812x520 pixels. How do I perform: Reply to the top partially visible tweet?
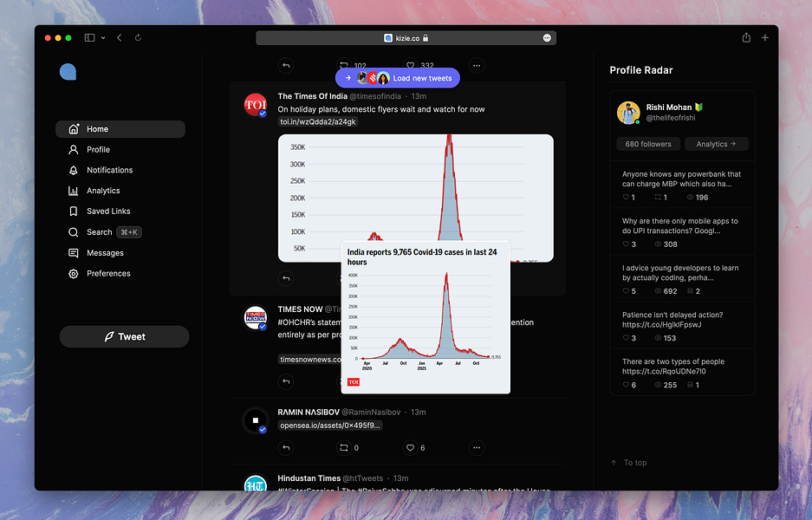pos(286,66)
